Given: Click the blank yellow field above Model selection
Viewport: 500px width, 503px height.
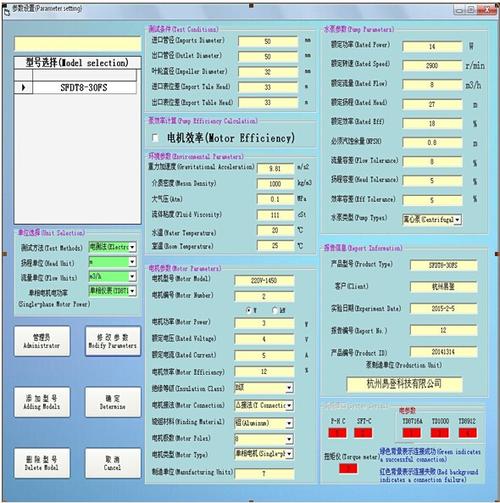Looking at the screenshot, I should tap(78, 44).
